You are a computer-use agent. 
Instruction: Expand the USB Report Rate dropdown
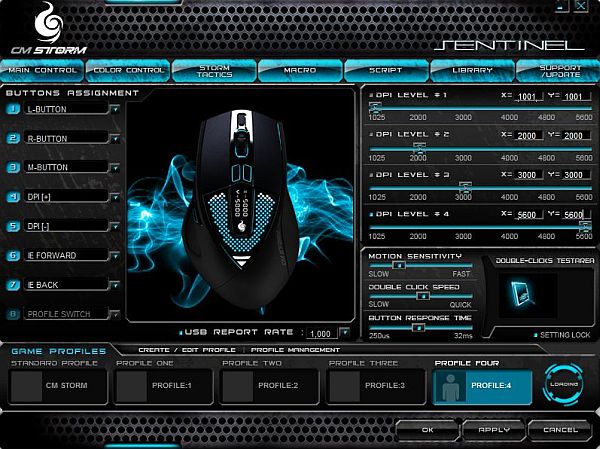[344, 333]
